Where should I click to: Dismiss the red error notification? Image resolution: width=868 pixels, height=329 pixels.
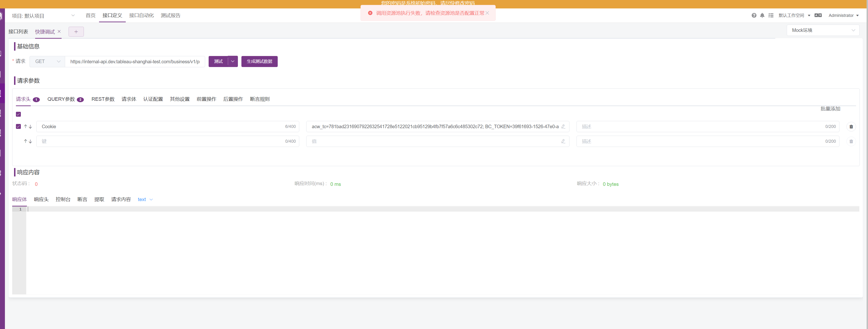point(487,13)
